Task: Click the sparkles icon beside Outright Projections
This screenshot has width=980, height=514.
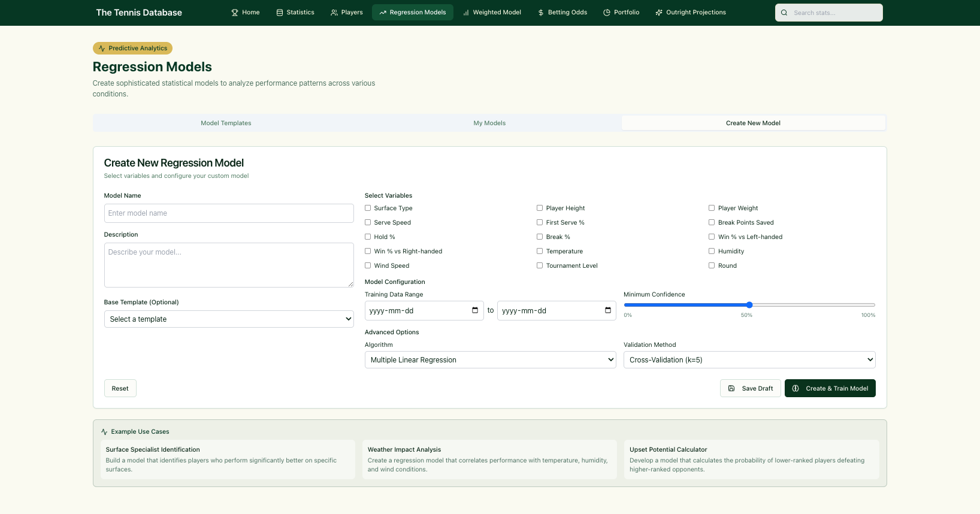Action: point(659,13)
